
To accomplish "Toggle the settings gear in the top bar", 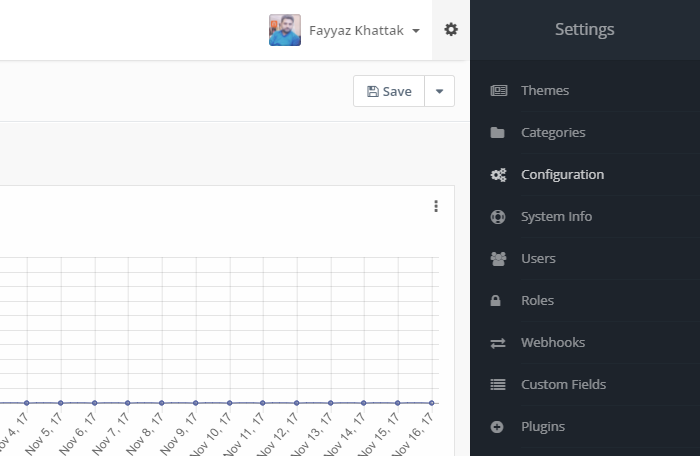I will (x=451, y=30).
